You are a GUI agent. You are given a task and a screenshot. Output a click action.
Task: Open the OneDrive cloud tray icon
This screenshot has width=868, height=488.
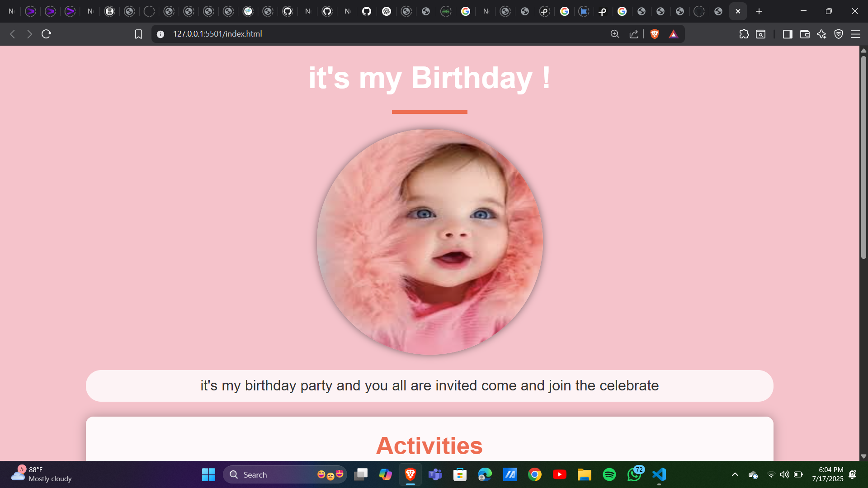(x=753, y=474)
